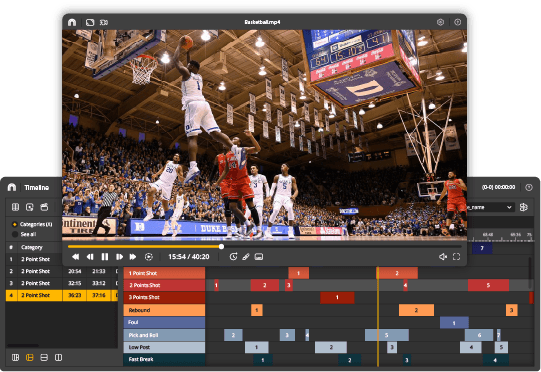Screen dimensions: 541x372
Task: Select the camera view icon beside the layout icon
Action: pos(104,22)
